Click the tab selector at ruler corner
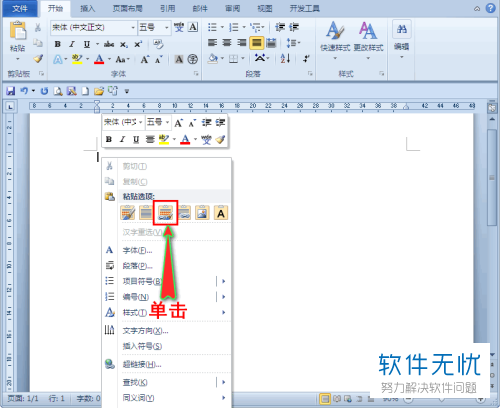This screenshot has height=408, width=500. (10, 107)
